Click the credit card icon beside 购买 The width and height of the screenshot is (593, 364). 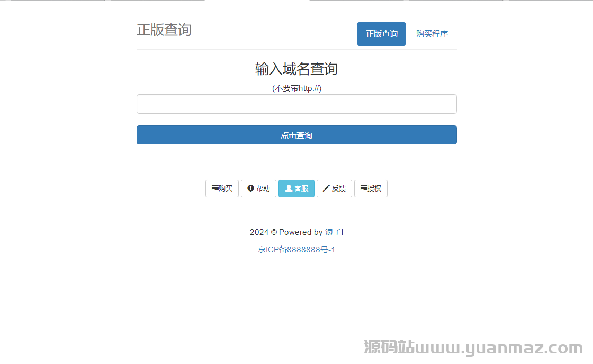(x=215, y=188)
